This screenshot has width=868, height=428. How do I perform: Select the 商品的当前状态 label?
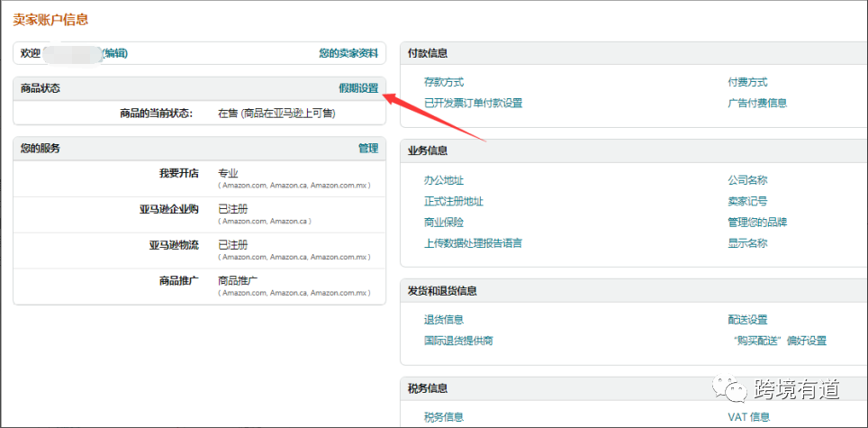pos(156,114)
